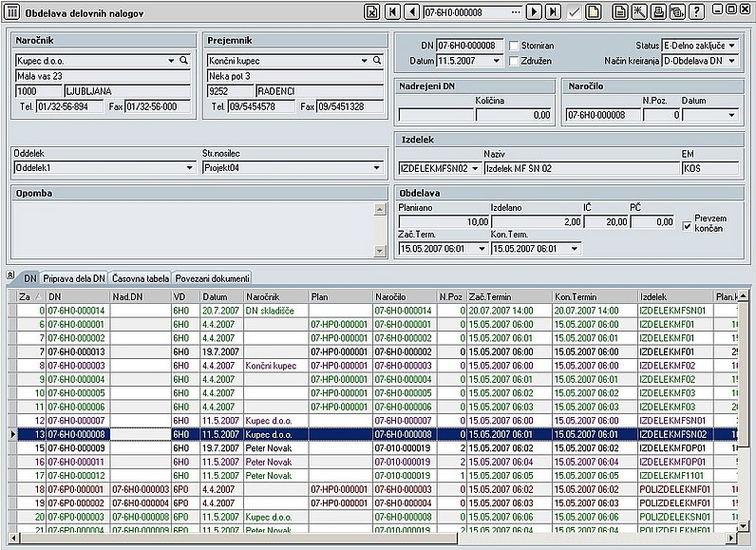The height and width of the screenshot is (550, 756).
Task: Expand the Oddelek dropdown
Action: 189,168
